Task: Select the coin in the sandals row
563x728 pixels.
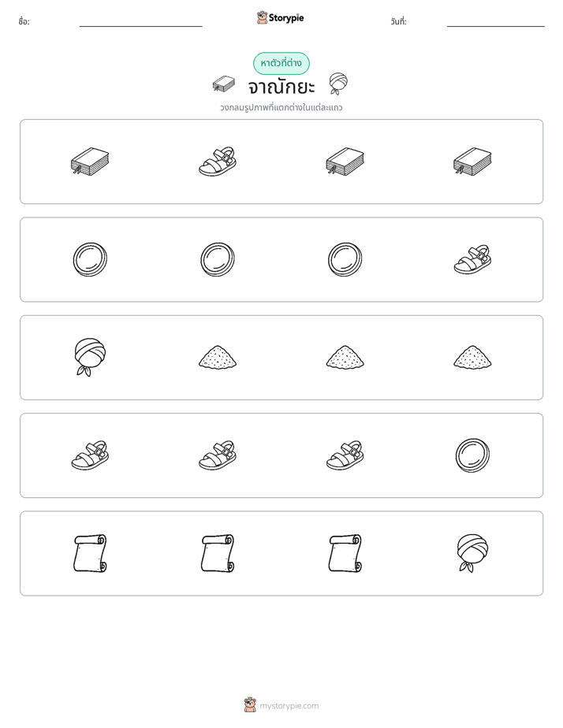Action: click(x=472, y=455)
